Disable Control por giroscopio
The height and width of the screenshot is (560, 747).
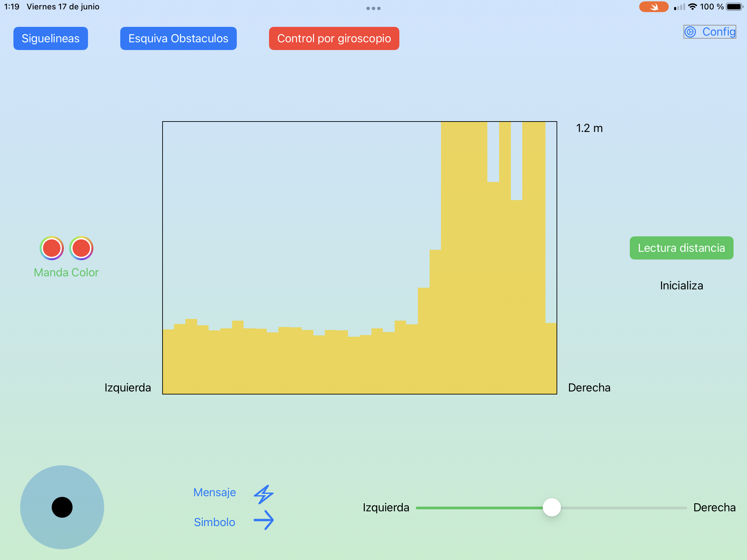[334, 39]
